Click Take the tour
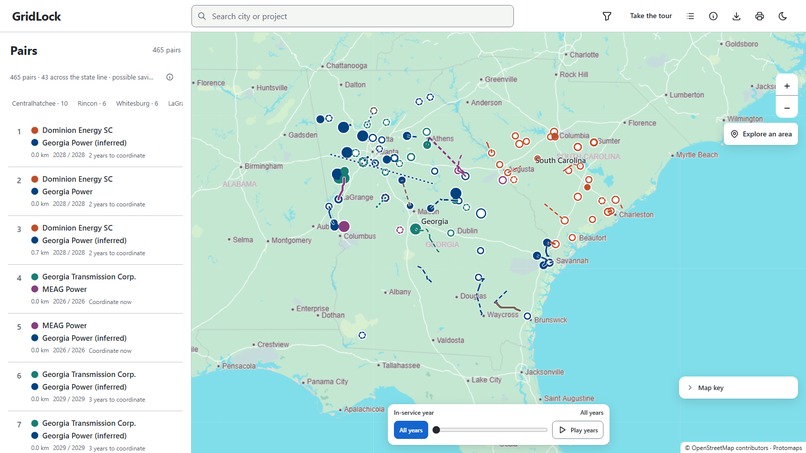The height and width of the screenshot is (453, 806). pos(651,16)
